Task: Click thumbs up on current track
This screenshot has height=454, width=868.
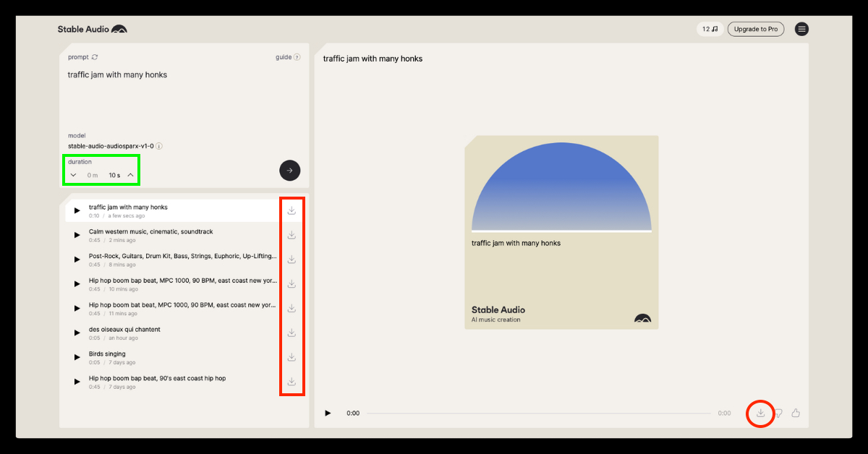Action: click(x=796, y=413)
